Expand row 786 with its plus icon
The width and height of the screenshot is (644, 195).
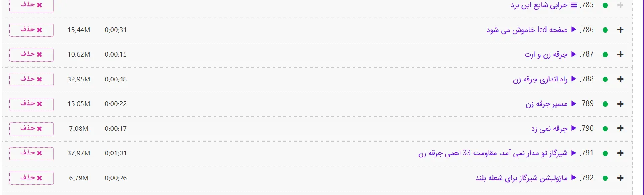(620, 30)
